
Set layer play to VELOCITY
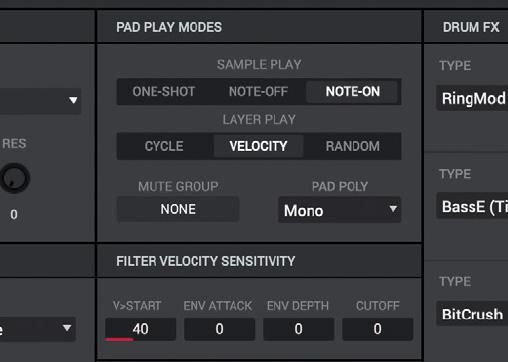(x=258, y=146)
